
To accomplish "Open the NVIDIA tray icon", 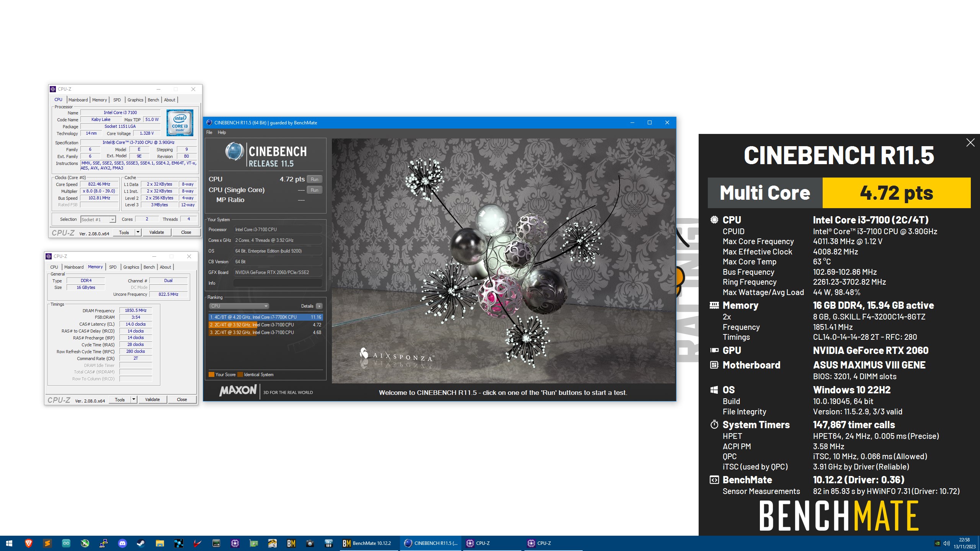I will [x=937, y=543].
